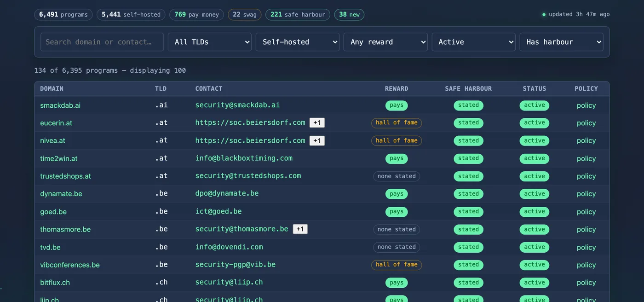Expand the Any reward dropdown
644x302 pixels.
coord(385,42)
